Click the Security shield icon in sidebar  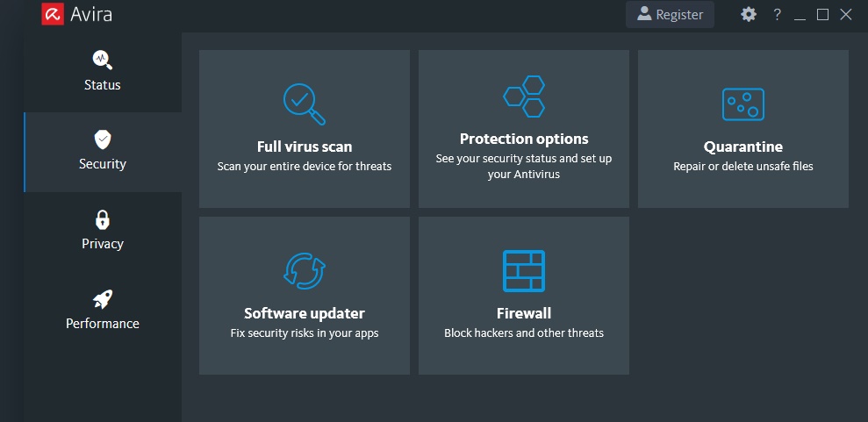103,139
